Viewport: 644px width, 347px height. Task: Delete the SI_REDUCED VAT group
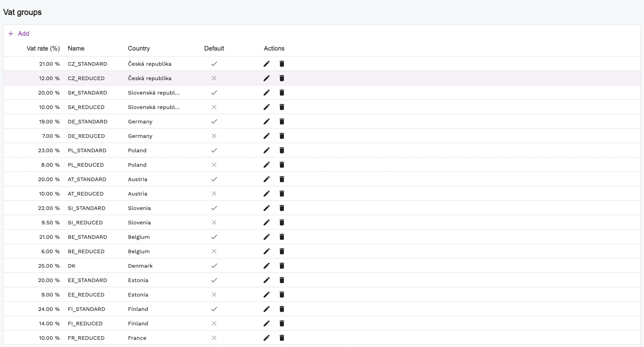coord(282,222)
